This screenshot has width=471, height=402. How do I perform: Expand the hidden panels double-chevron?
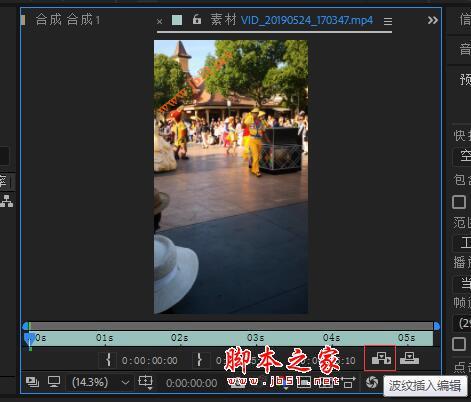(x=433, y=21)
